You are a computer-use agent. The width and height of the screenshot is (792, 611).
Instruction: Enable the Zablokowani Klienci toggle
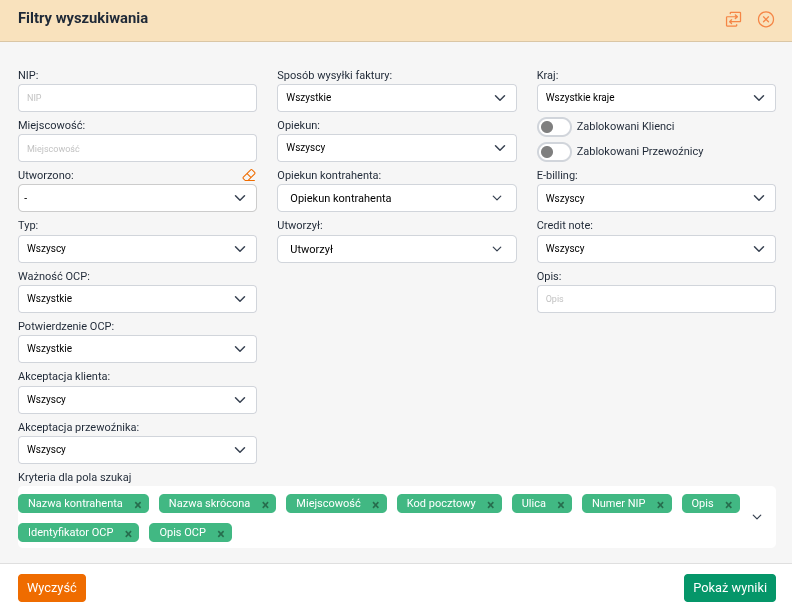pos(554,127)
